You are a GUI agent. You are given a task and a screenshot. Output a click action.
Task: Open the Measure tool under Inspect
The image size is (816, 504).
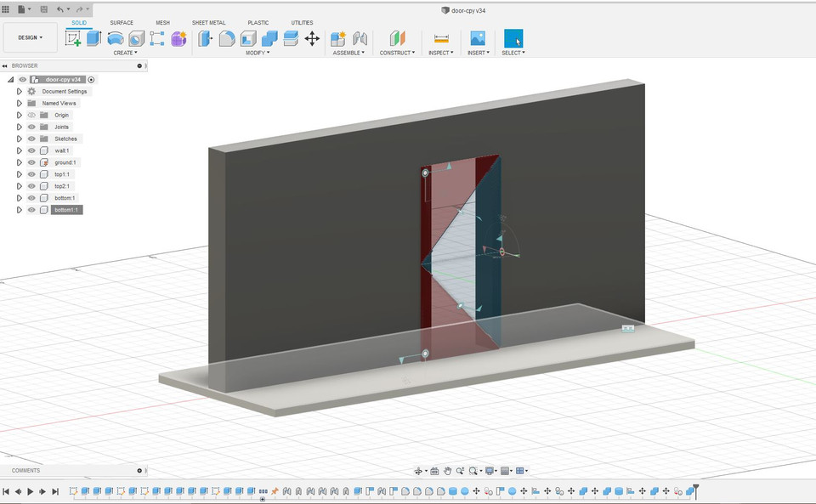[x=439, y=38]
